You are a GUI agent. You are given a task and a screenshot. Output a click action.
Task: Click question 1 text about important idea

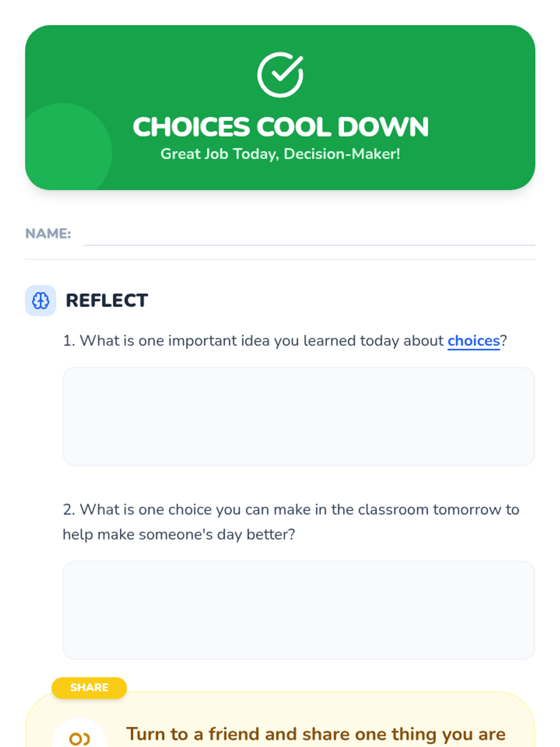click(x=261, y=341)
